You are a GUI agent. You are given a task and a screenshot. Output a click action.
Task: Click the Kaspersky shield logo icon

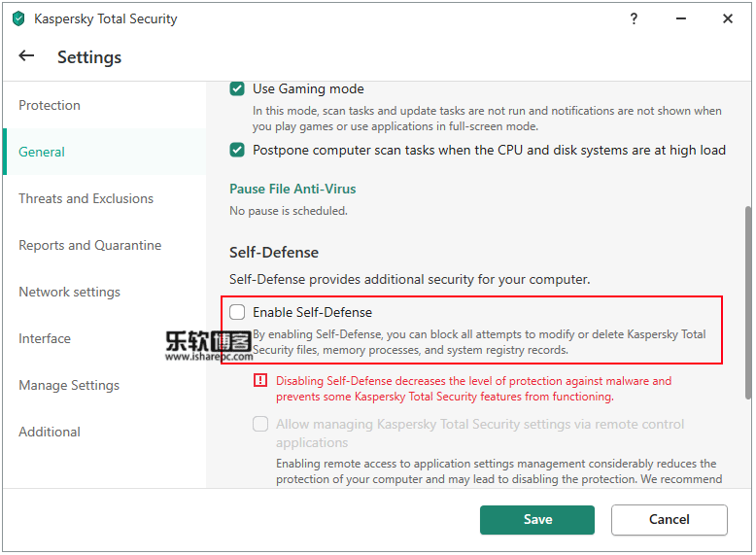point(18,18)
